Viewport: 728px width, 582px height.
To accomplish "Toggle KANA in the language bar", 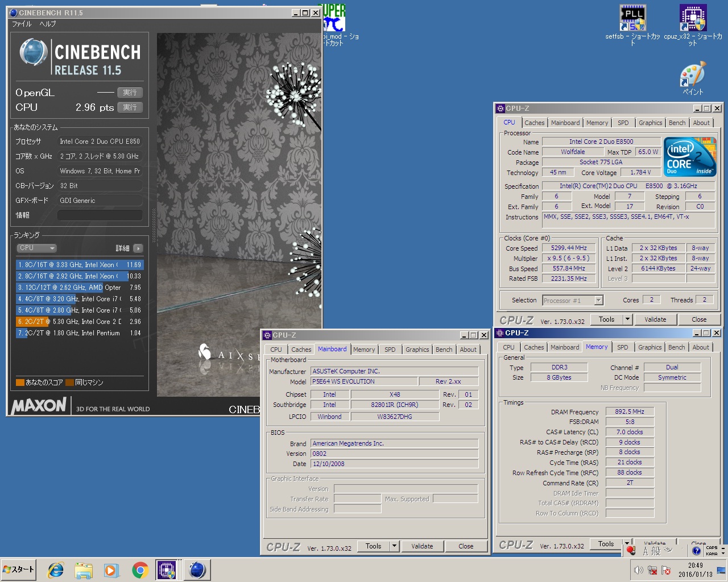I will point(712,554).
